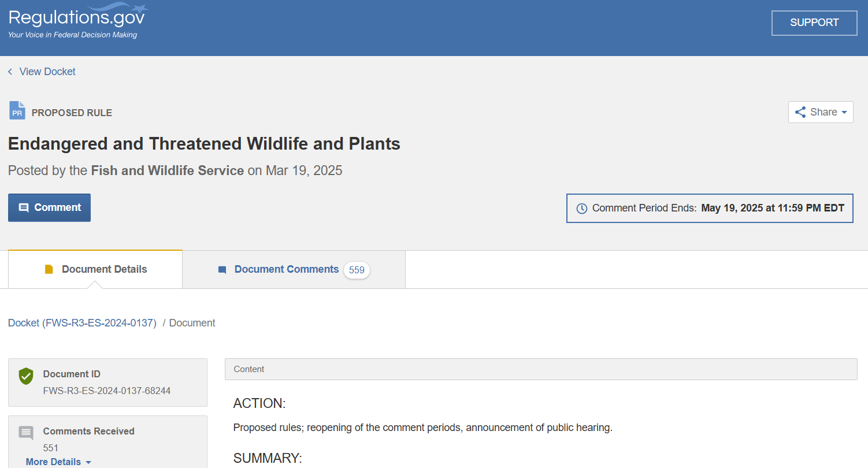Click the 559 comments count badge
Viewport: 868px width, 468px height.
pyautogui.click(x=357, y=270)
